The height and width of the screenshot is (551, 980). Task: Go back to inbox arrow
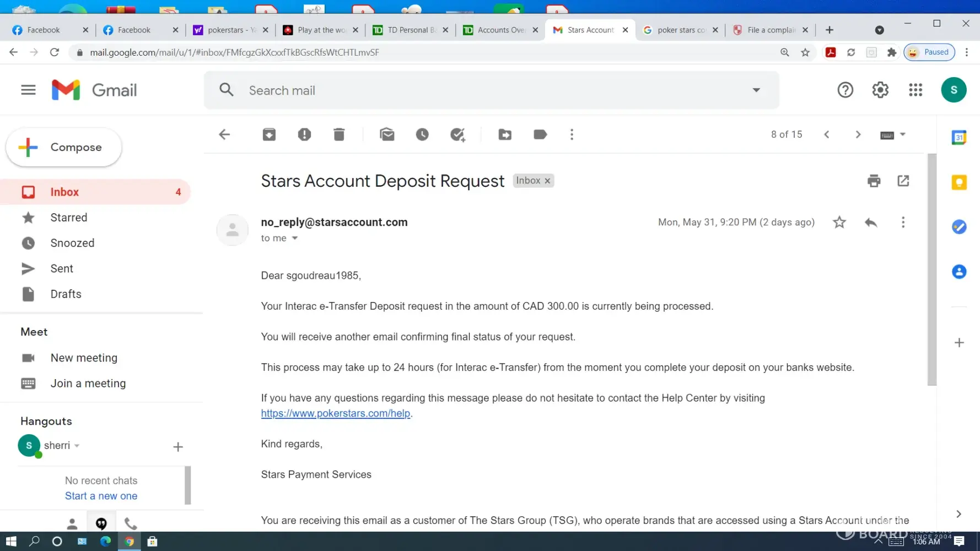coord(224,134)
